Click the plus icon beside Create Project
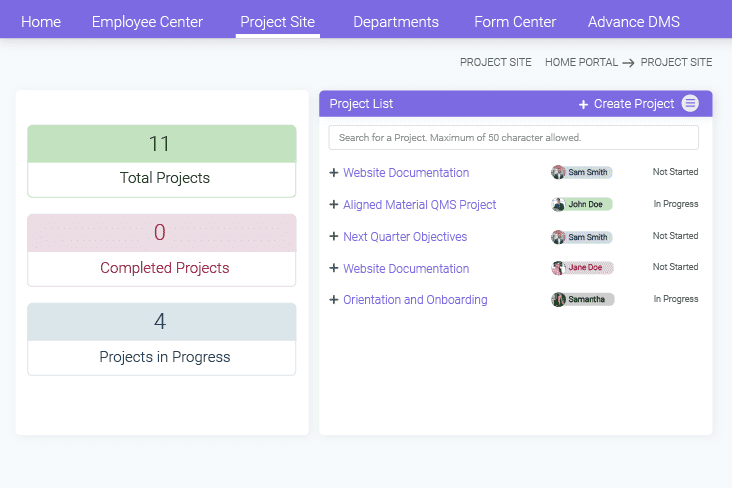The width and height of the screenshot is (732, 488). [x=583, y=104]
